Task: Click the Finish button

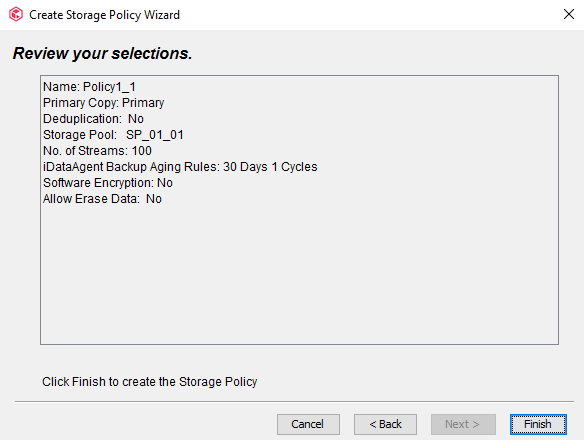Action: [538, 424]
